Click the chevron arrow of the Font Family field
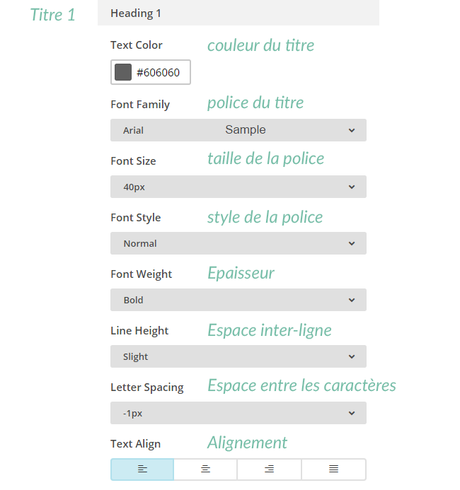Image resolution: width=460 pixels, height=490 pixels. [352, 130]
